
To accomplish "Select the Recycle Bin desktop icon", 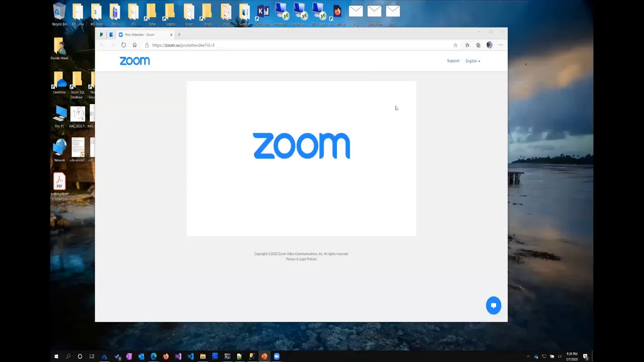I will pyautogui.click(x=59, y=15).
